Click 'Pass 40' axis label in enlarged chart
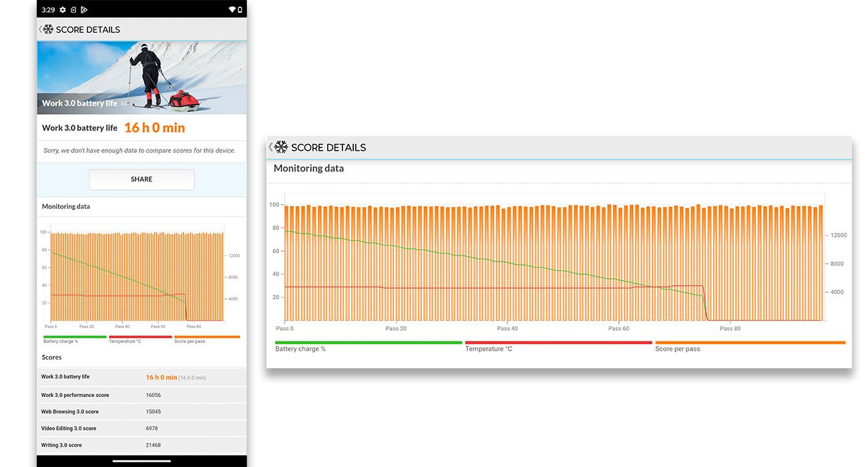 click(507, 328)
